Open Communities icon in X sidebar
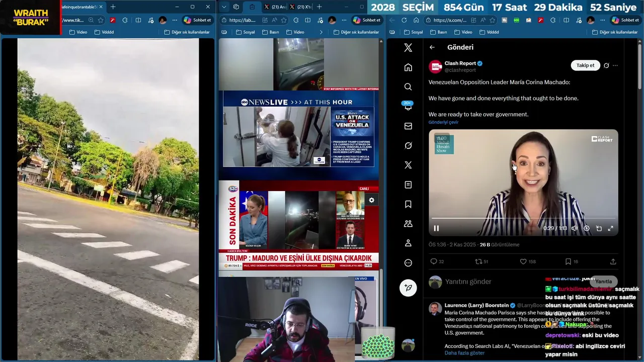Viewport: 644px width, 362px height. (x=408, y=224)
